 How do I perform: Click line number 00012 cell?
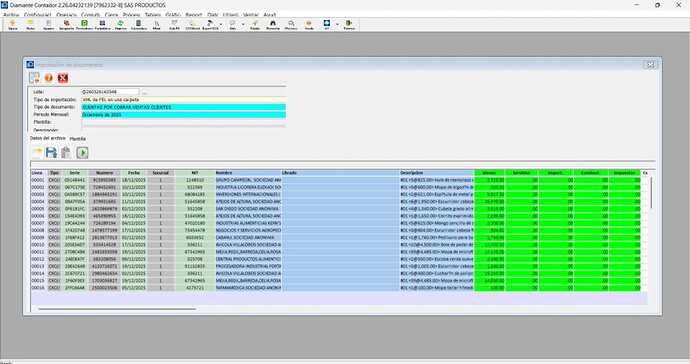38,259
